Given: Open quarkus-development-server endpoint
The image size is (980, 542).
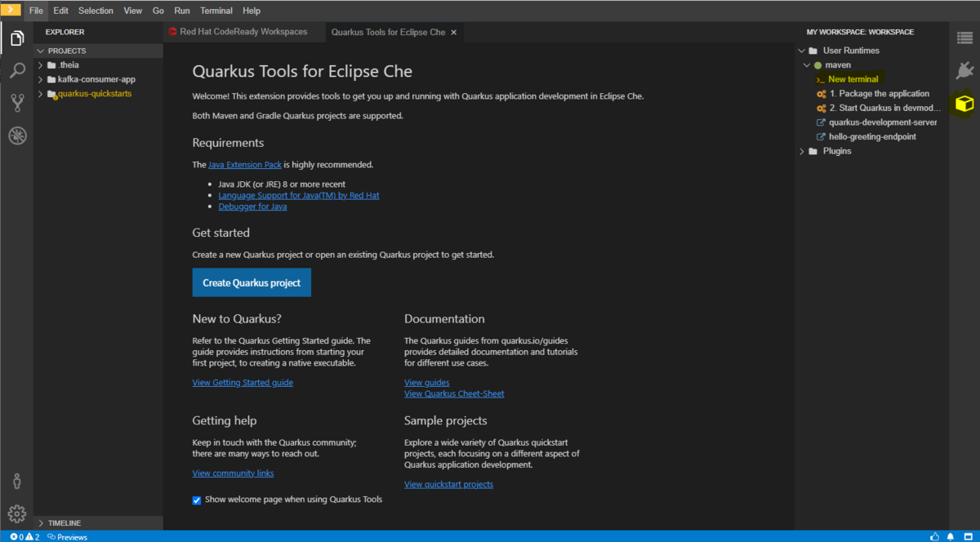Looking at the screenshot, I should [883, 122].
